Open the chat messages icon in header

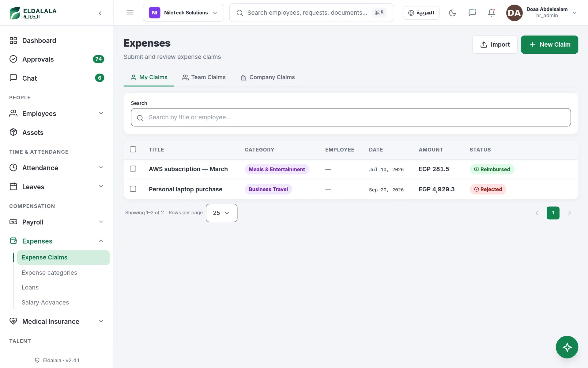coord(472,13)
